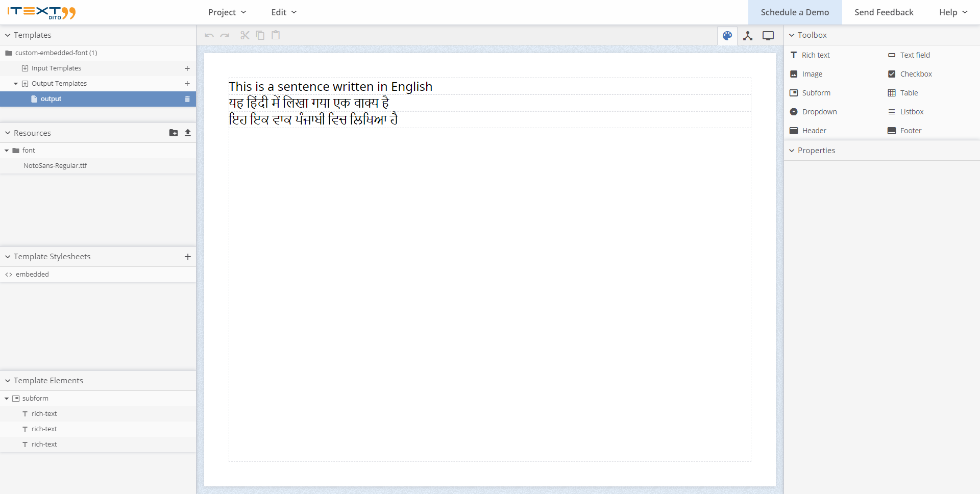Image resolution: width=980 pixels, height=494 pixels.
Task: Collapse the Output Templates tree branch
Action: pos(15,83)
